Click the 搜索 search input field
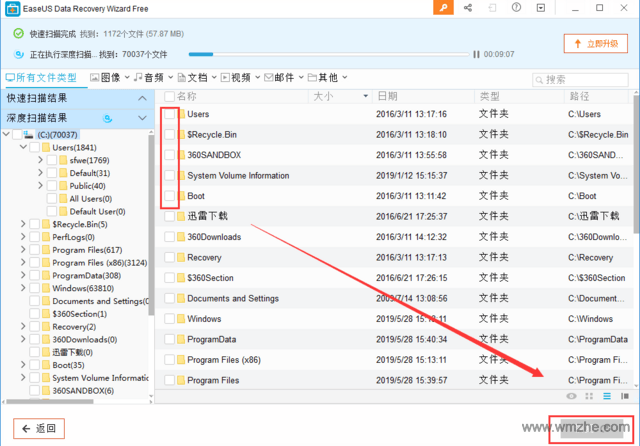 tap(580, 80)
